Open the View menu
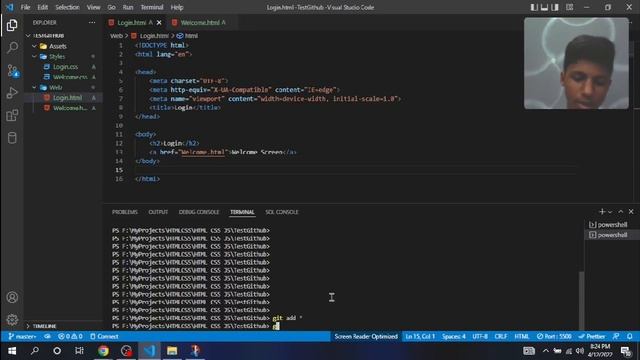The width and height of the screenshot is (640, 360). tap(93, 7)
